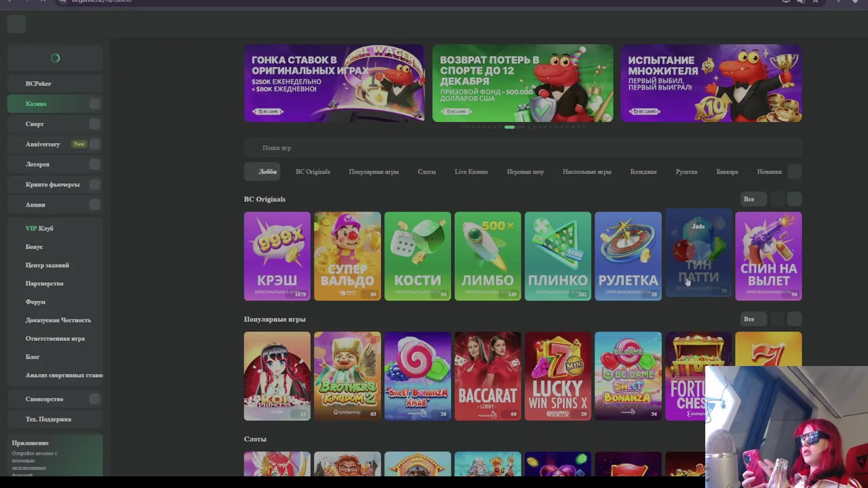Launch the Кости dice game tile

(x=418, y=256)
